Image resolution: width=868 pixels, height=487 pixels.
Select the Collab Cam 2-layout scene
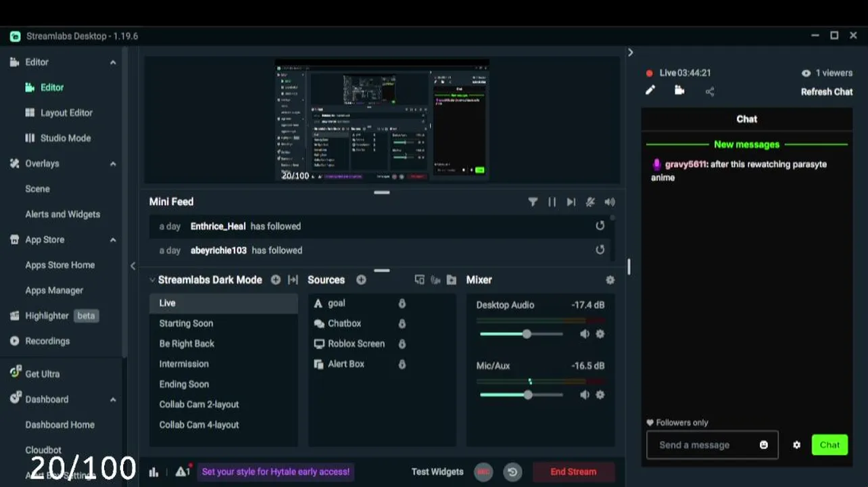(x=223, y=404)
